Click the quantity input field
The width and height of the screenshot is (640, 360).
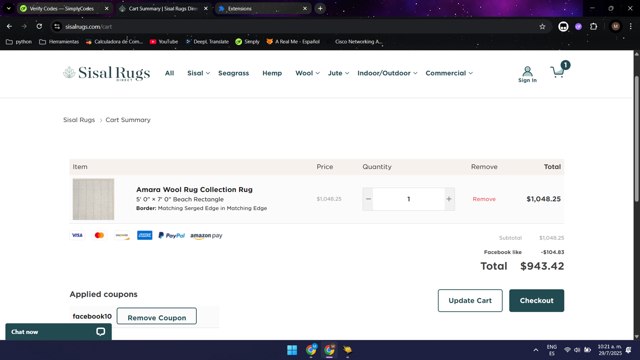[x=409, y=199]
